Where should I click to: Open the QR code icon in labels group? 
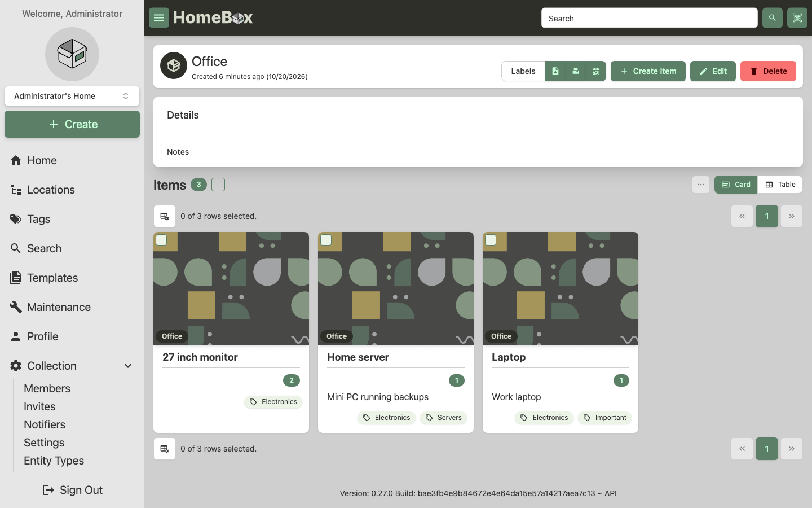596,71
